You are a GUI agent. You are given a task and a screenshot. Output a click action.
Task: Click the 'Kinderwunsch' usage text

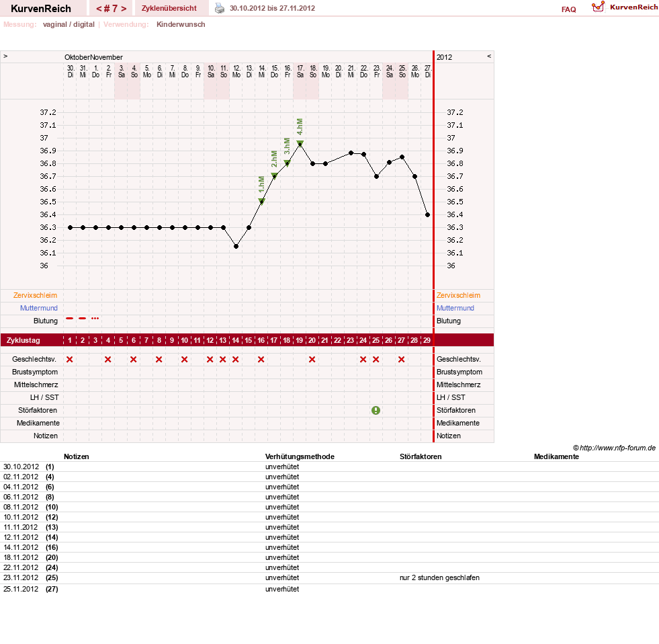point(181,24)
